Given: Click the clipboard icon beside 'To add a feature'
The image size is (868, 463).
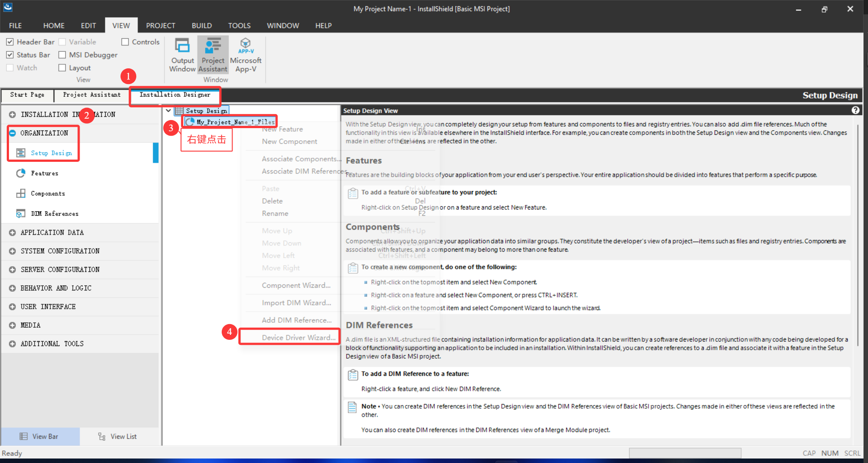Looking at the screenshot, I should click(353, 194).
